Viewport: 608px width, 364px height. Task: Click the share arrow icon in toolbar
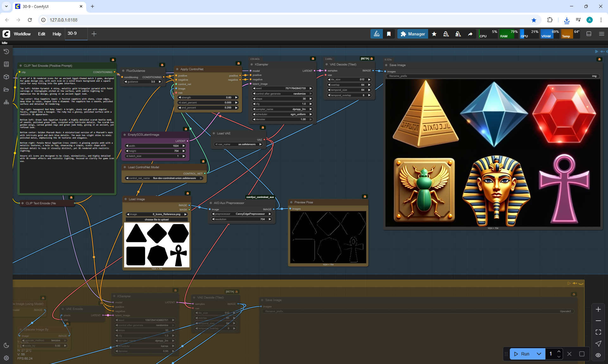click(470, 34)
